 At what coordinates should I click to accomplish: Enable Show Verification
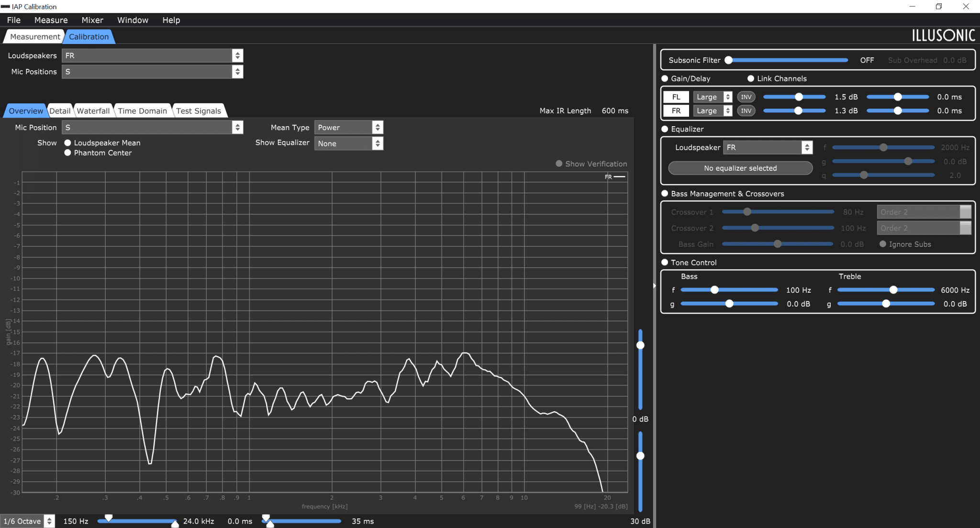tap(559, 164)
